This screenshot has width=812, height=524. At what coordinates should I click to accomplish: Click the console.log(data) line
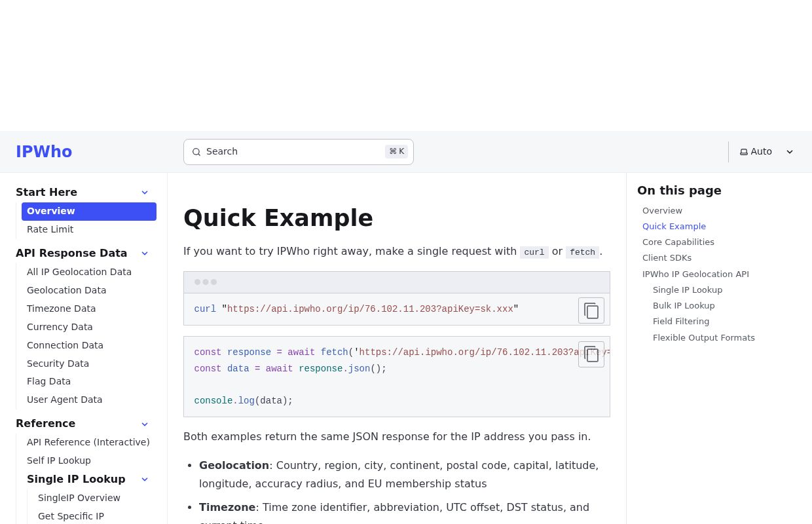coord(244,401)
